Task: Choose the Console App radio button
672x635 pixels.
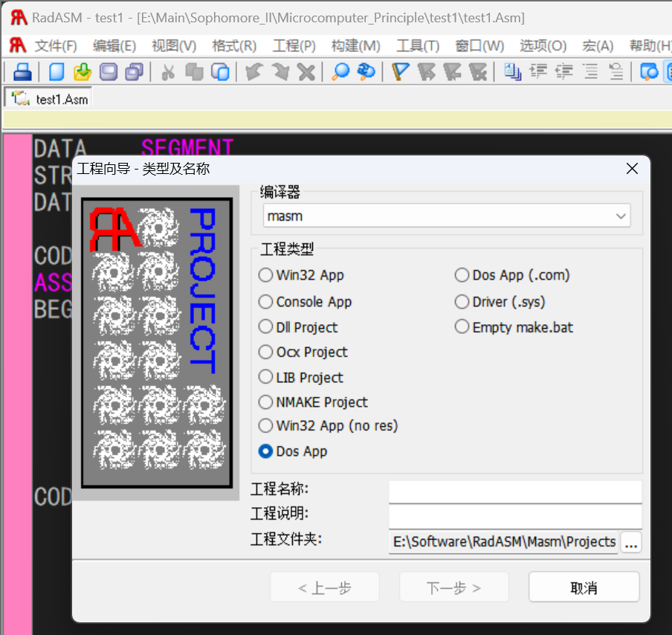Action: [x=266, y=302]
